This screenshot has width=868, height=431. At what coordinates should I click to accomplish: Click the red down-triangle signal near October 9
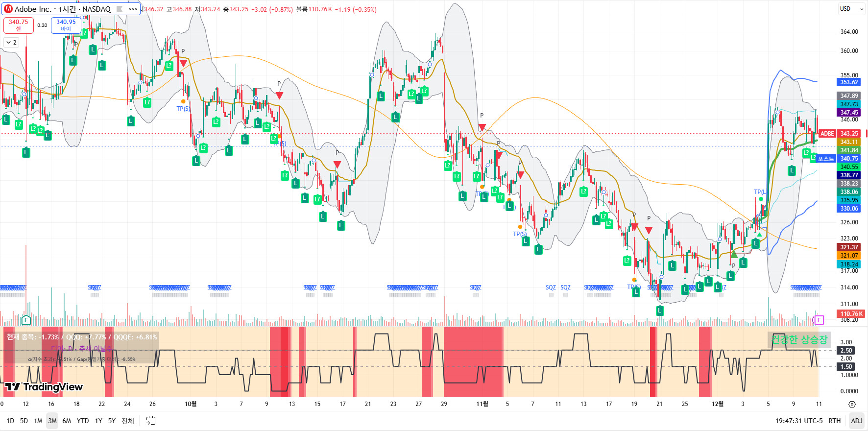[279, 96]
